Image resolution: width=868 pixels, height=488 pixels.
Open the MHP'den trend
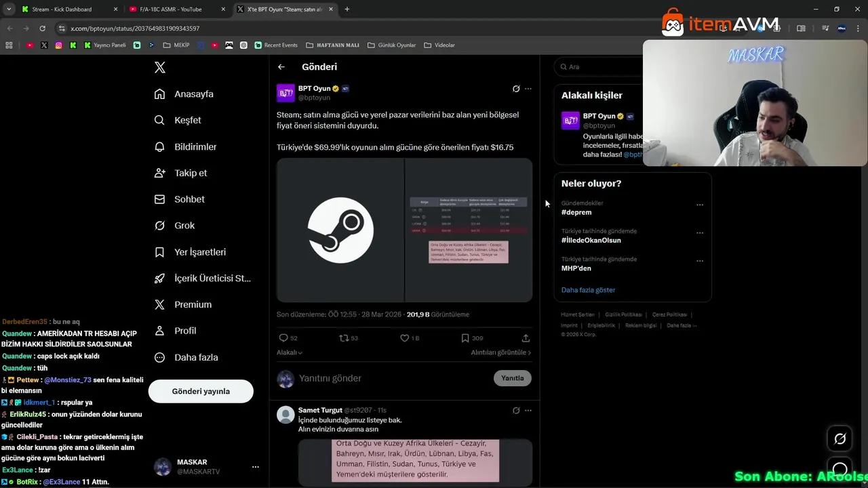tap(576, 268)
